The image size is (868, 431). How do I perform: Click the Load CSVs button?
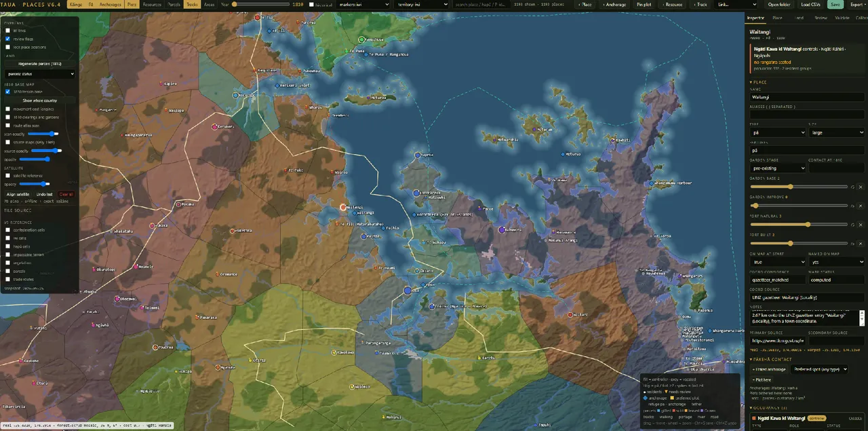pos(811,4)
